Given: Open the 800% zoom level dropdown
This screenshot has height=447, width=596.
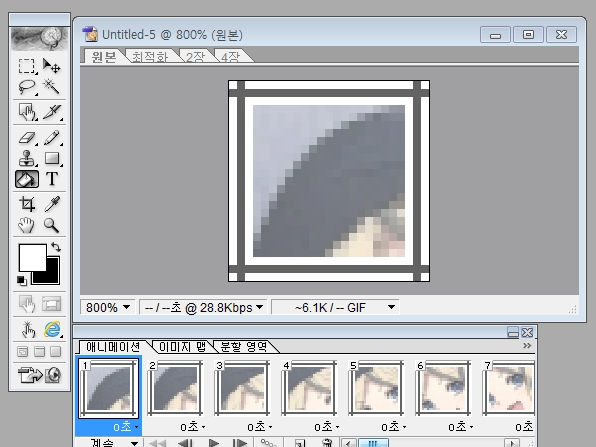Looking at the screenshot, I should pyautogui.click(x=108, y=307).
